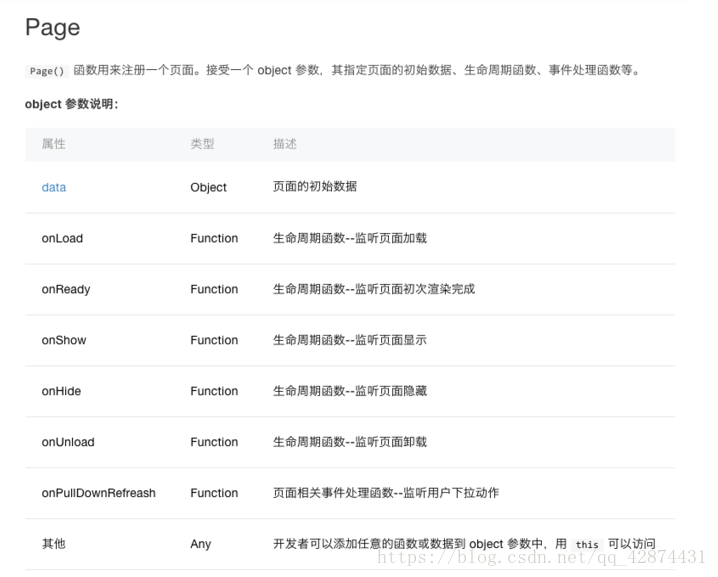Click the Any type cell
The height and width of the screenshot is (577, 718).
[x=201, y=544]
